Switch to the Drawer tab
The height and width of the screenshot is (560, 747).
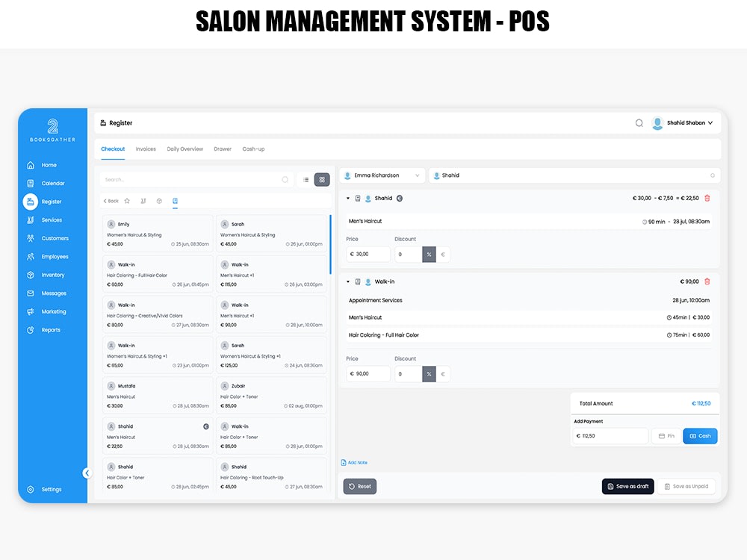pos(223,149)
